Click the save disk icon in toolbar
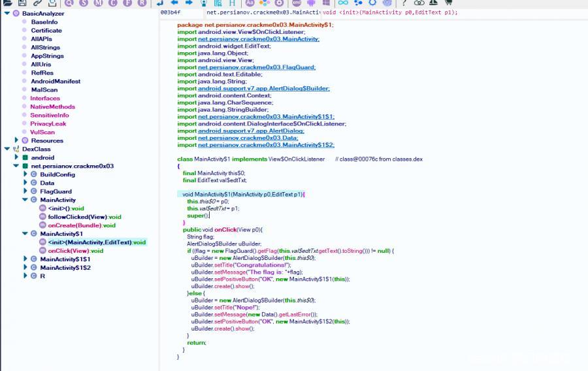This screenshot has height=371, width=588. (x=22, y=3)
